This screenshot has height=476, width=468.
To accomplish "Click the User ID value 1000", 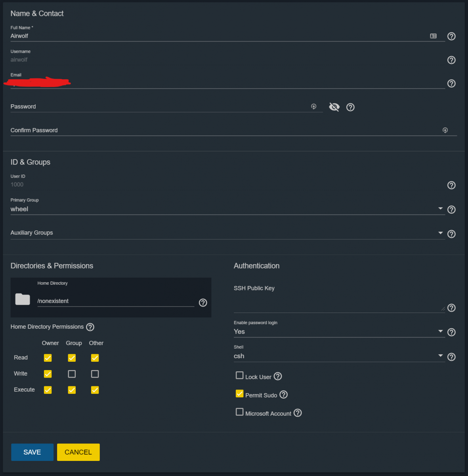I will coord(17,184).
